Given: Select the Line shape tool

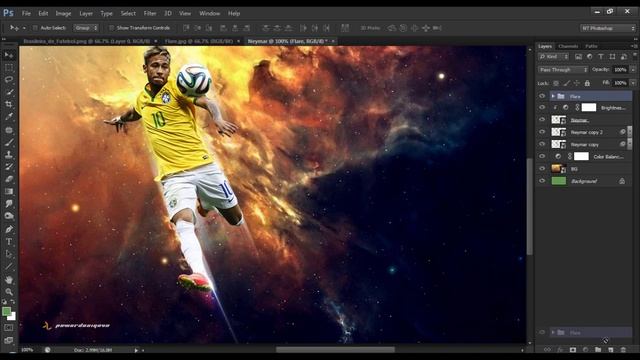Looking at the screenshot, I should 9,267.
